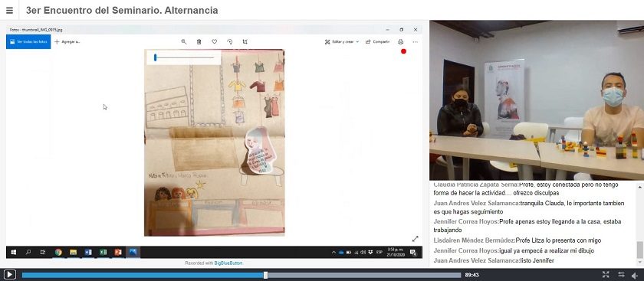The height and width of the screenshot is (281, 644).
Task: Expand the hidden tray icons chevron
Action: pyautogui.click(x=334, y=252)
